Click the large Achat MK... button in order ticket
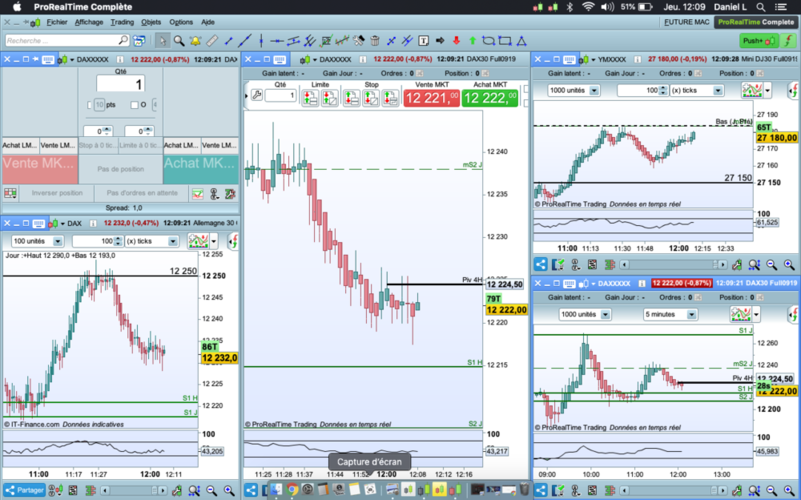The width and height of the screenshot is (801, 500). coord(201,169)
